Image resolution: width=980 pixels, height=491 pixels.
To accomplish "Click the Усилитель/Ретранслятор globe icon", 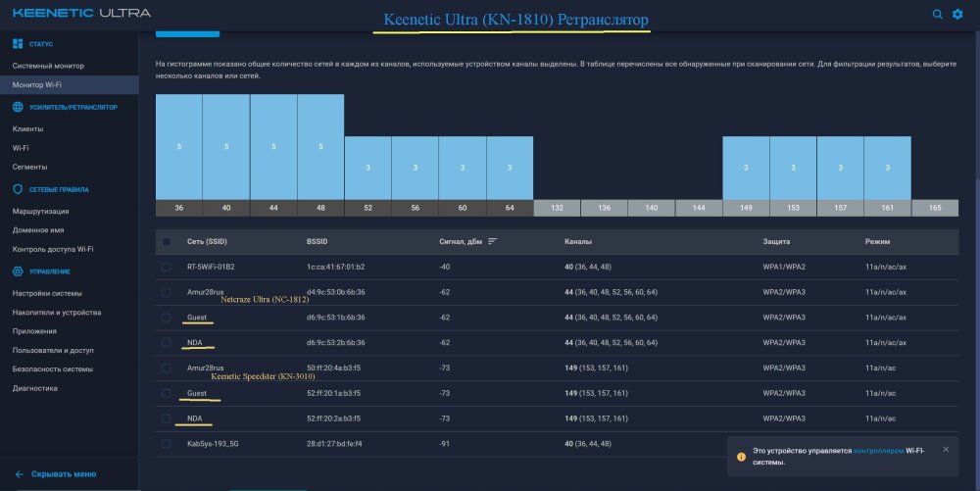I will pos(18,107).
